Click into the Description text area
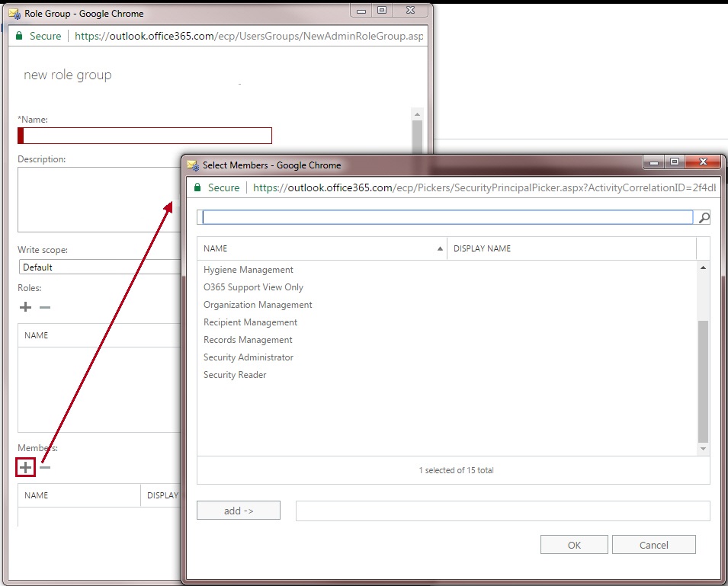The height and width of the screenshot is (586, 728). coord(99,200)
